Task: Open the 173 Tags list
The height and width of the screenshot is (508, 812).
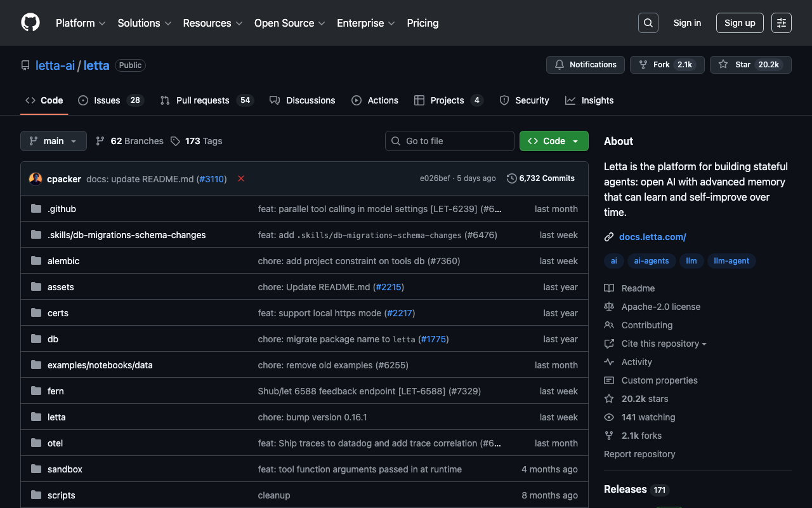Action: (x=197, y=141)
